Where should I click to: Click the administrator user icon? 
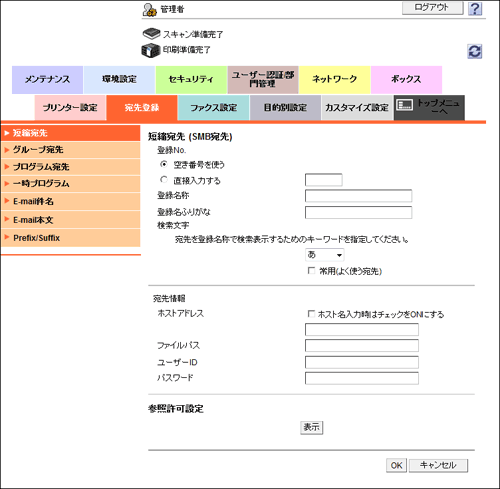(x=150, y=10)
